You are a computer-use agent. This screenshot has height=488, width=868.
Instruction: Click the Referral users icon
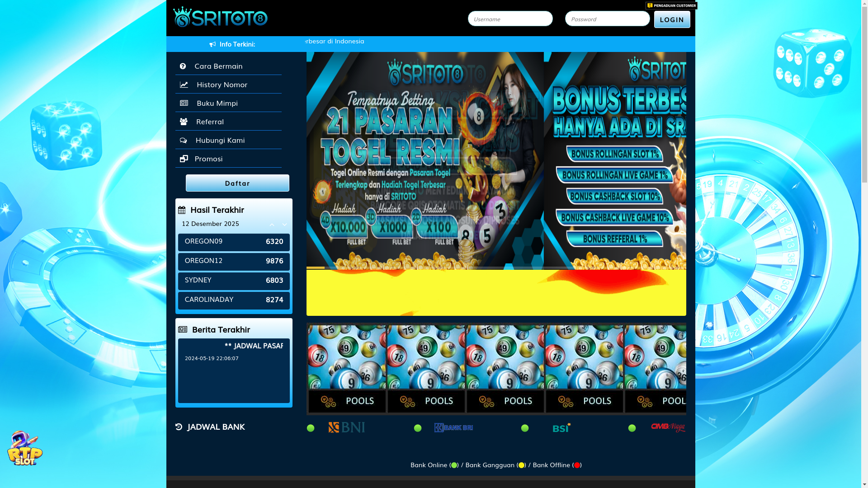click(x=184, y=122)
